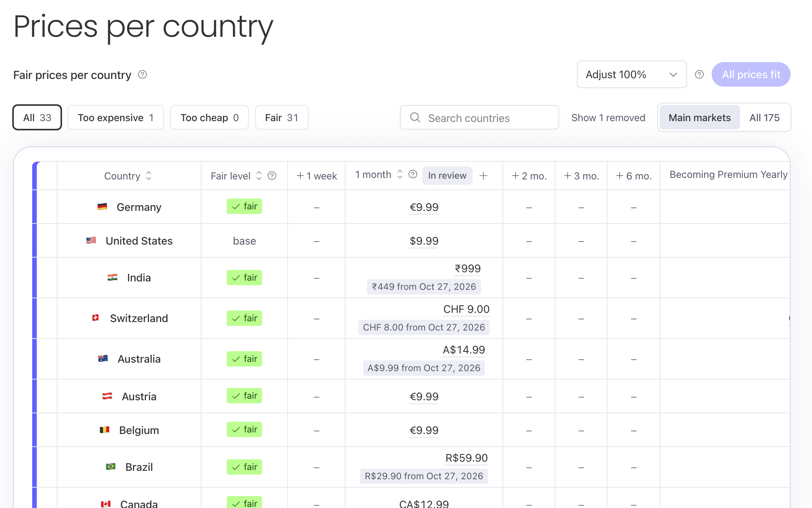Image resolution: width=812 pixels, height=508 pixels.
Task: Add the + 1 week column
Action: click(x=316, y=176)
